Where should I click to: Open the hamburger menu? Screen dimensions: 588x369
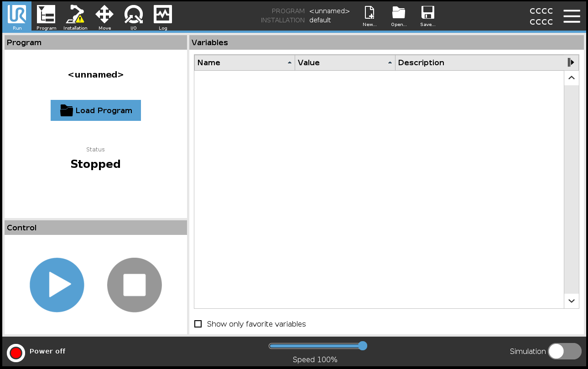pyautogui.click(x=572, y=16)
